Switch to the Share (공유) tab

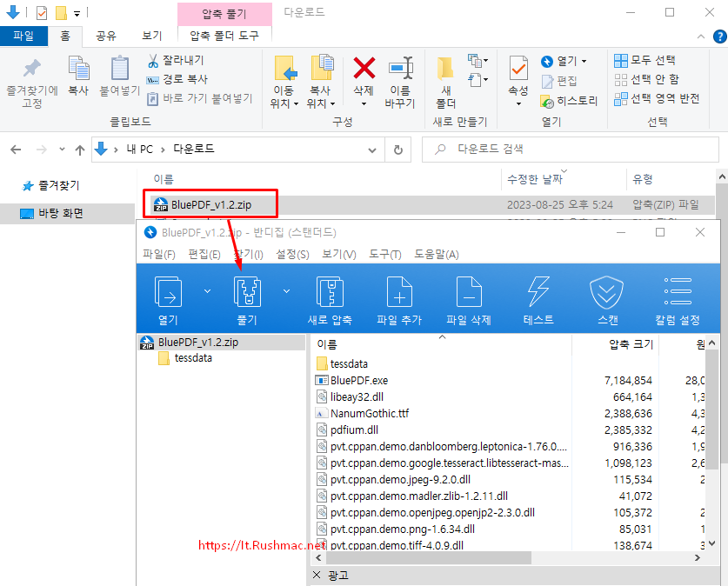(x=106, y=37)
